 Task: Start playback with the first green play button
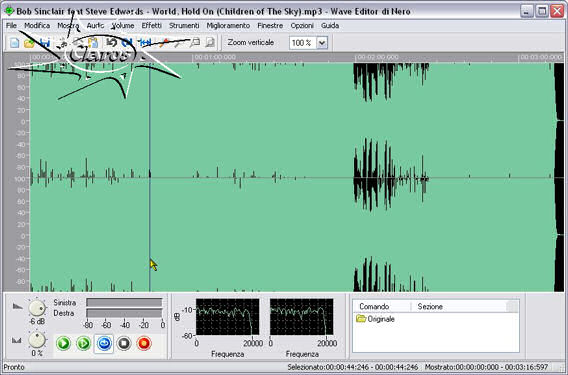pyautogui.click(x=64, y=343)
